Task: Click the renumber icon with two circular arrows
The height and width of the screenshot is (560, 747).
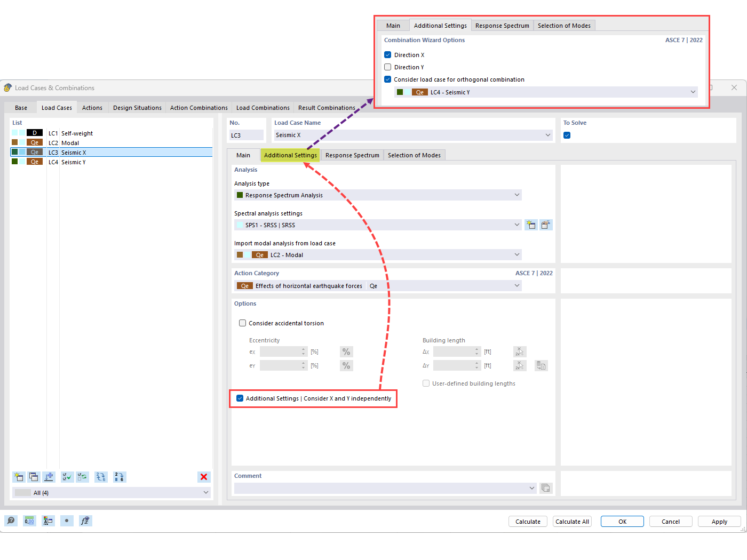Action: (x=101, y=477)
